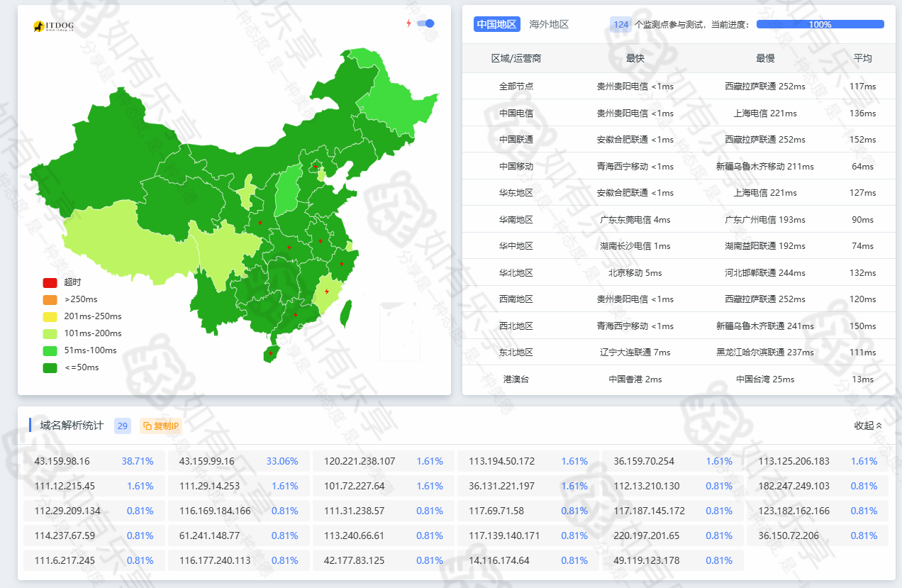
Task: Select the 中国地区 tab
Action: (x=496, y=24)
